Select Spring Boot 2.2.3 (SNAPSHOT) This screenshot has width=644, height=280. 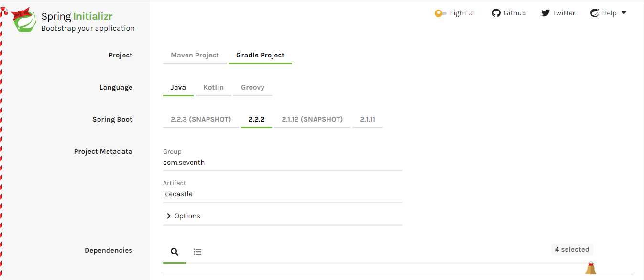point(201,120)
